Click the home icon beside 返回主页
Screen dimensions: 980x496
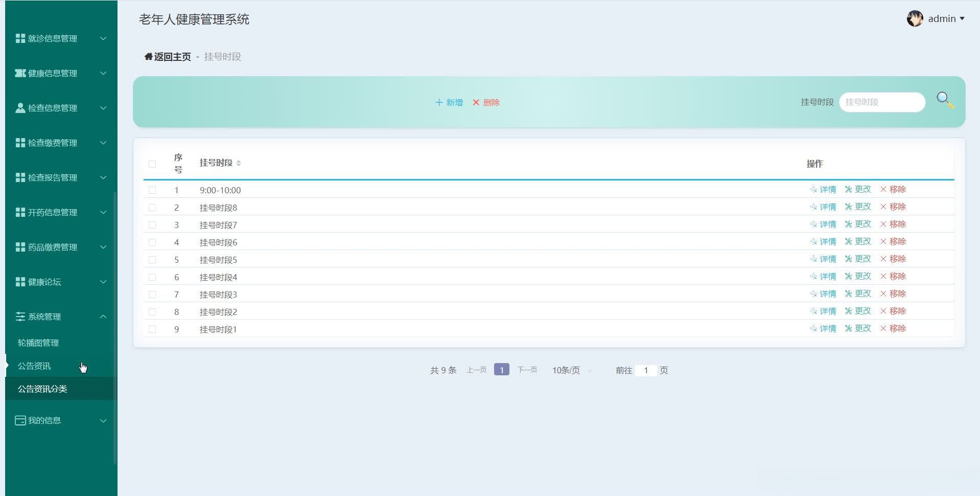pos(148,56)
